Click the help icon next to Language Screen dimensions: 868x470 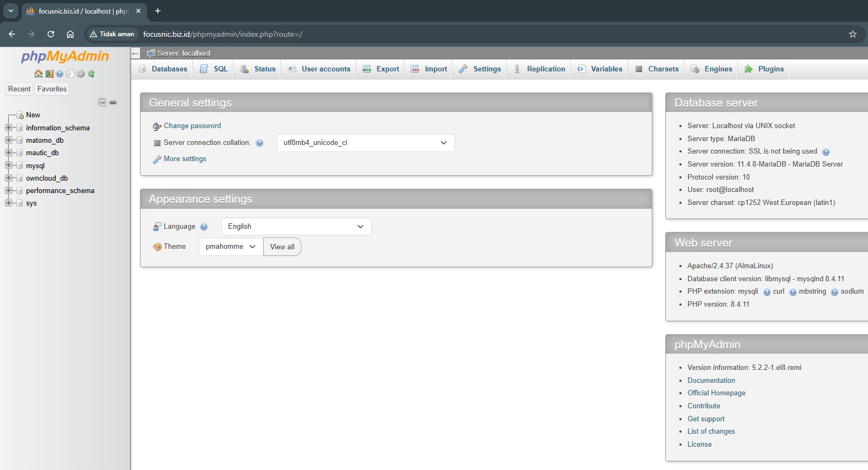(204, 227)
